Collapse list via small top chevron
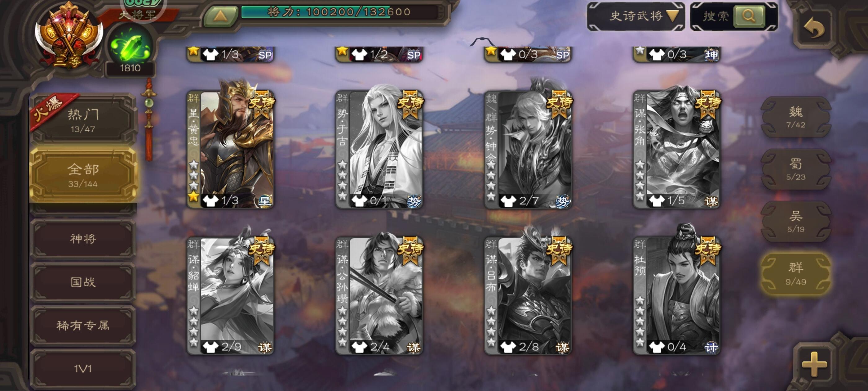This screenshot has height=391, width=868. pyautogui.click(x=482, y=42)
